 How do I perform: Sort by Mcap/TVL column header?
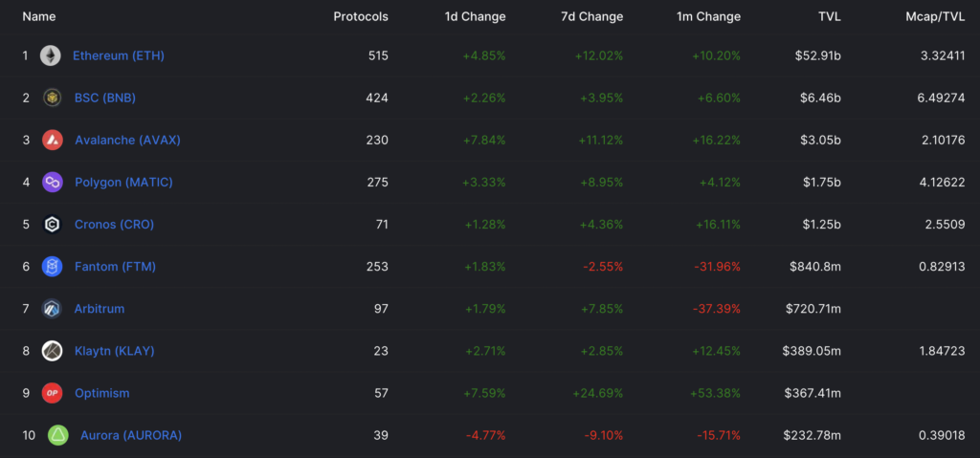(934, 16)
